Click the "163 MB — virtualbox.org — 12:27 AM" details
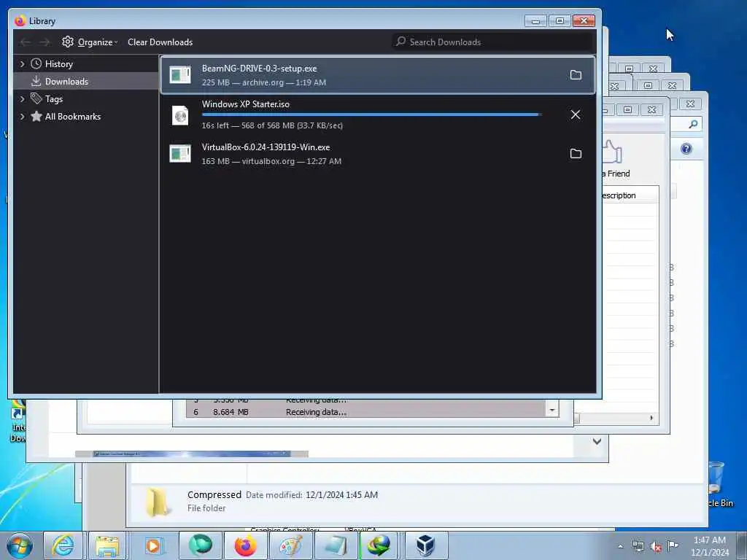This screenshot has height=560, width=747. 271,161
